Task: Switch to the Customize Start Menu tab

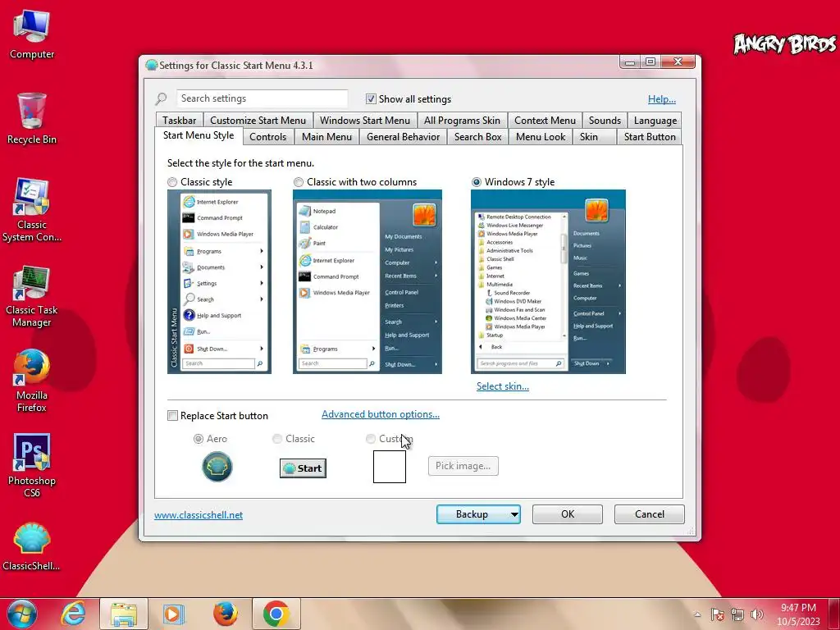Action: click(x=258, y=121)
